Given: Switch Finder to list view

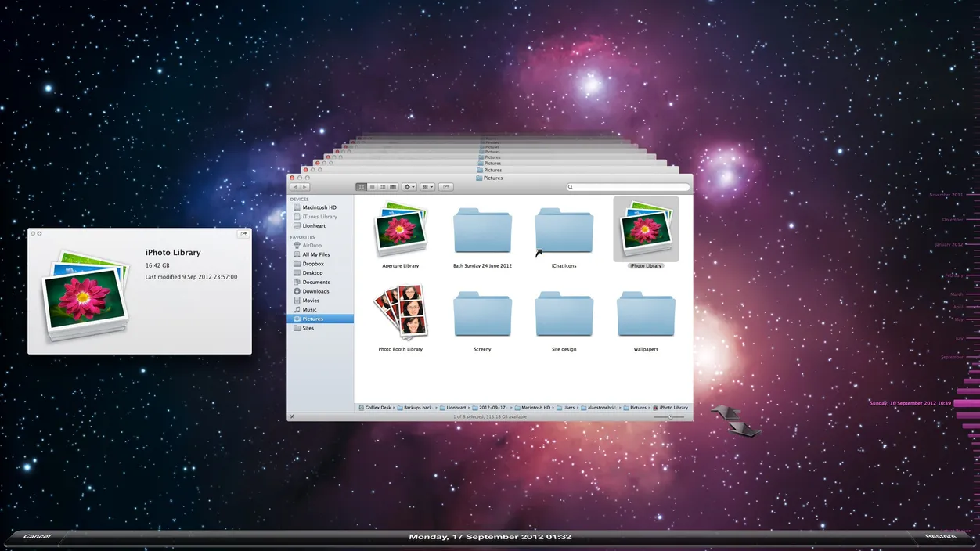Looking at the screenshot, I should click(372, 187).
